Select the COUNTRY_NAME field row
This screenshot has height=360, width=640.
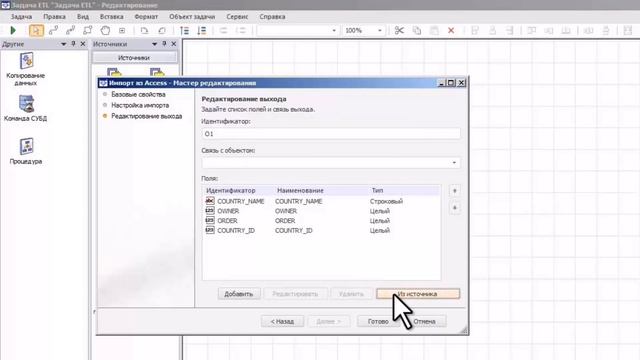pyautogui.click(x=321, y=201)
